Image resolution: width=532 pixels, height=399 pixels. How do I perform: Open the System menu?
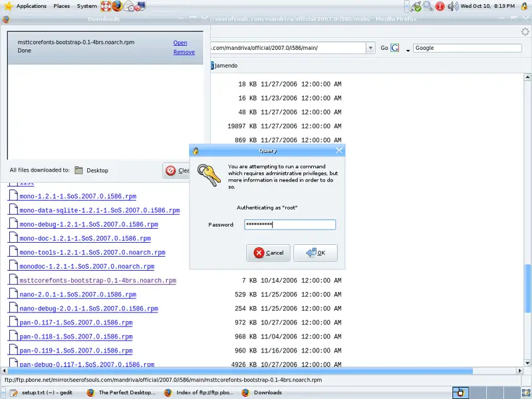coord(86,6)
